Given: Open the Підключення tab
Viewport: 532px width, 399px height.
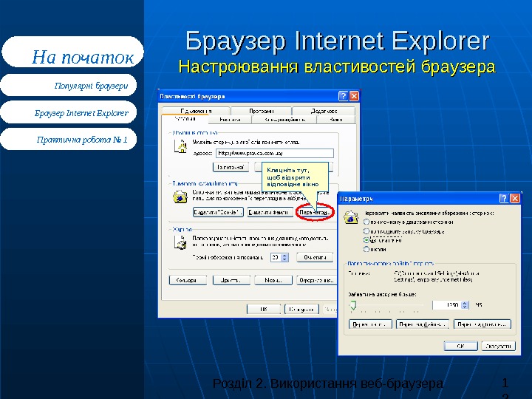Looking at the screenshot, I should 196,111.
